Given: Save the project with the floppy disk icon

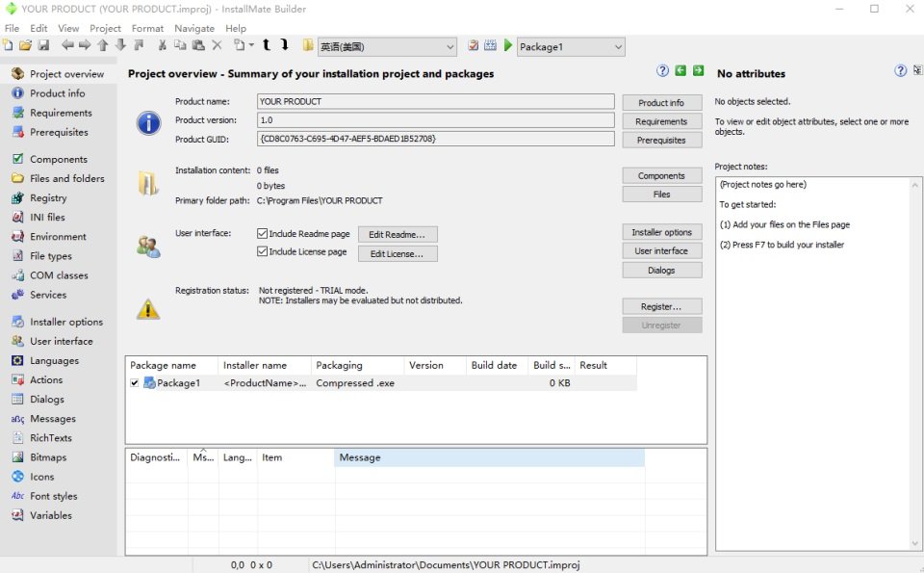Looking at the screenshot, I should [43, 45].
